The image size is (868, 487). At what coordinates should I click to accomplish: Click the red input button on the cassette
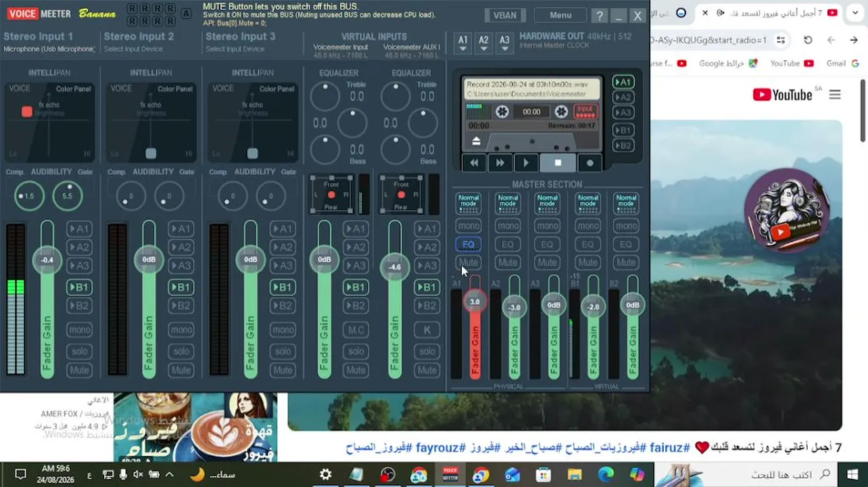[x=585, y=112]
